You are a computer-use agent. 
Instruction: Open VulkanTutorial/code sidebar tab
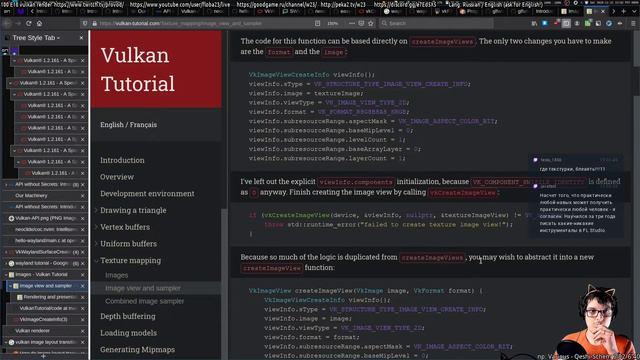tap(47, 308)
